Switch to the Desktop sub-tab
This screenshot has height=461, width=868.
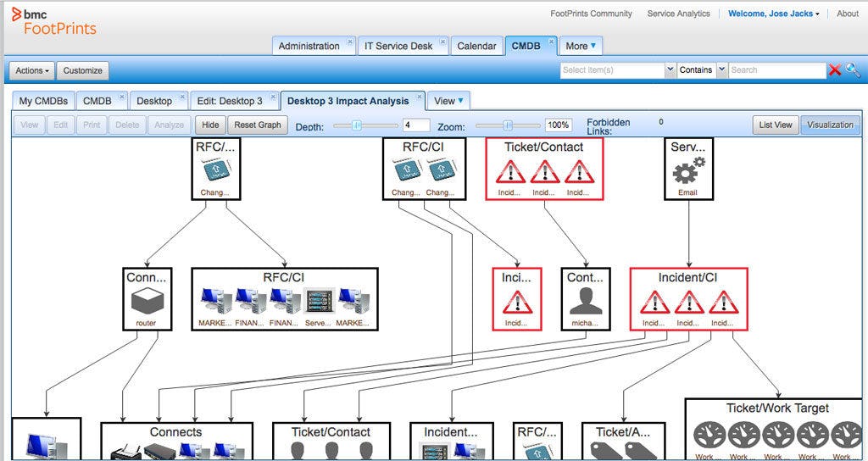click(x=154, y=101)
